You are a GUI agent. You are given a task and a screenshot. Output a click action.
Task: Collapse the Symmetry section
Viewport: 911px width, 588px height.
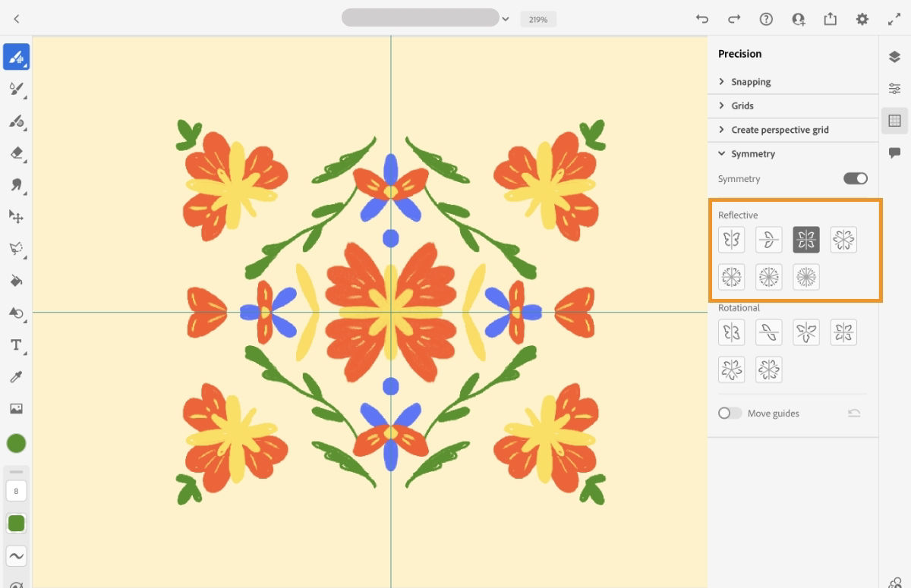(x=752, y=153)
